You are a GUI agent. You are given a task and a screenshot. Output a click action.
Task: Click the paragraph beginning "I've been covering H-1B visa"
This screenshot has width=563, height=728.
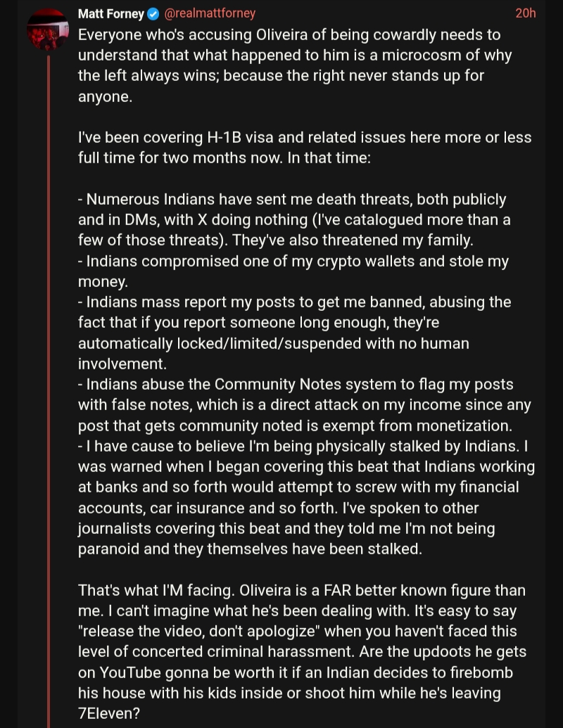tap(305, 148)
